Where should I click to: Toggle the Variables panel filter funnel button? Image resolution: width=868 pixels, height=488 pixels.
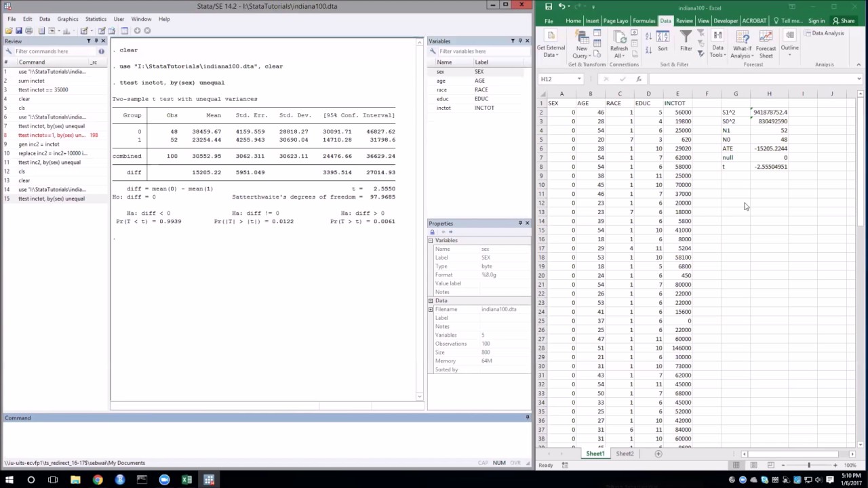coord(513,41)
